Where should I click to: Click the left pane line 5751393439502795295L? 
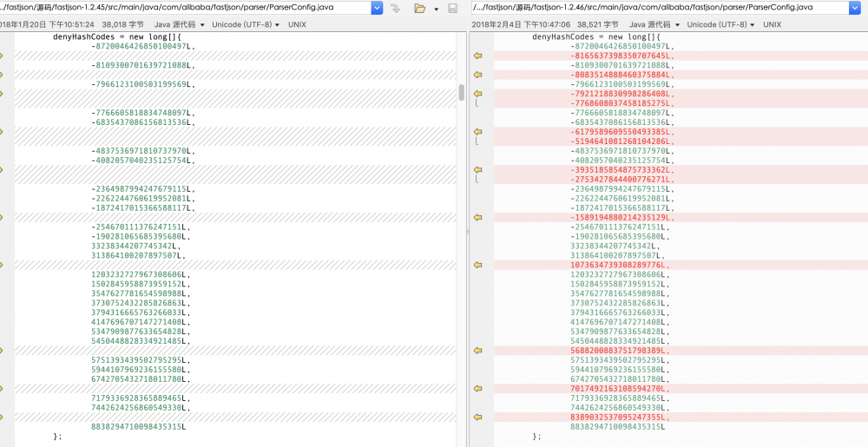tap(141, 359)
